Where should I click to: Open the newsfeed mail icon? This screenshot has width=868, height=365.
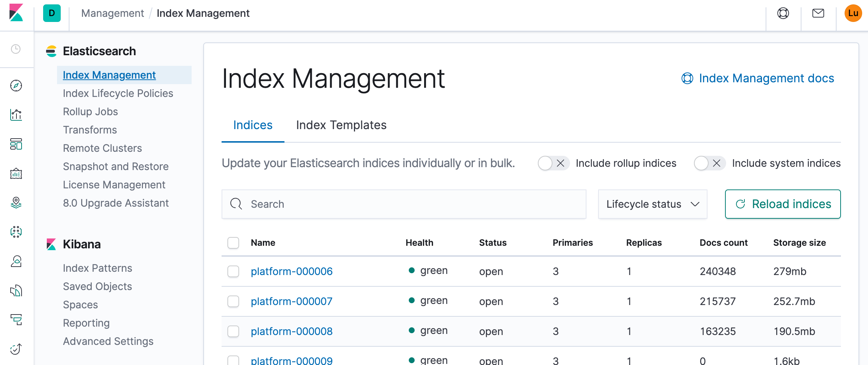coord(818,13)
